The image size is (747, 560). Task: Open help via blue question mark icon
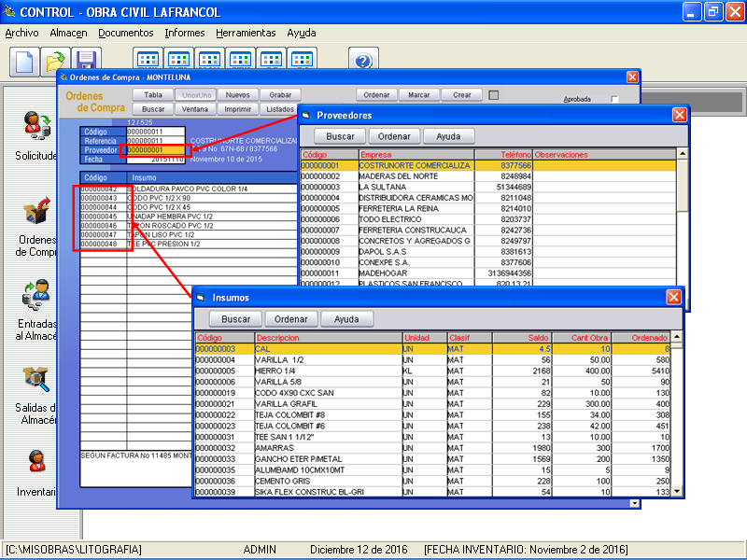pyautogui.click(x=363, y=59)
